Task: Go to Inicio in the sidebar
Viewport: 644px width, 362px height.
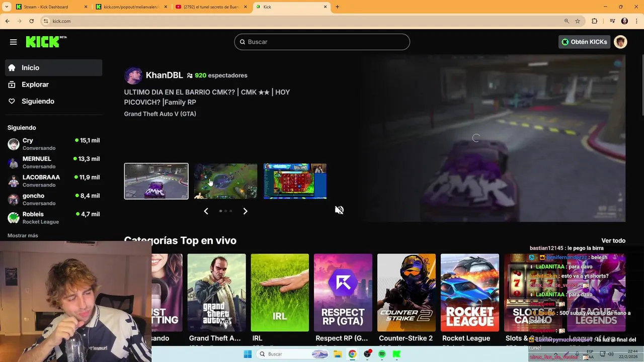Action: coord(53,68)
